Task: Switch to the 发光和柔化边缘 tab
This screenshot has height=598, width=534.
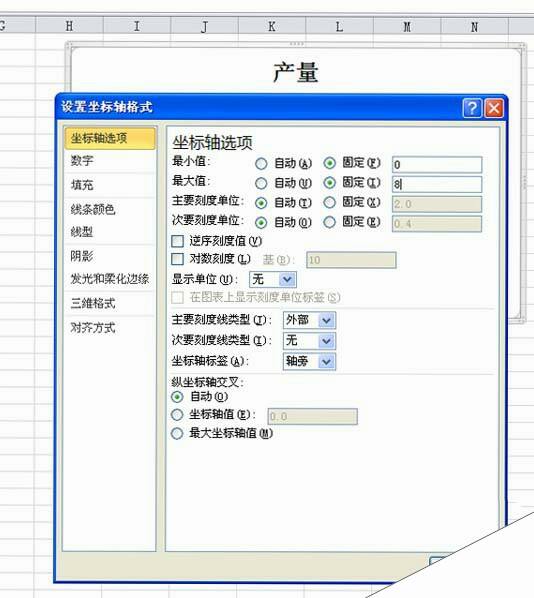Action: [110, 279]
